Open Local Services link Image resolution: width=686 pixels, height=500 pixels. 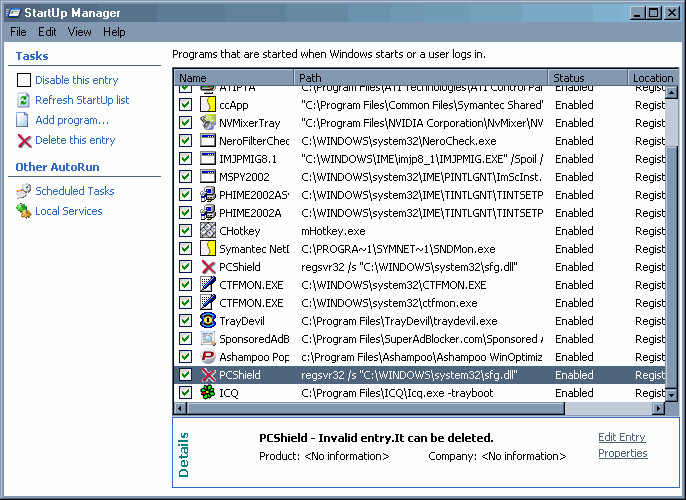(69, 211)
